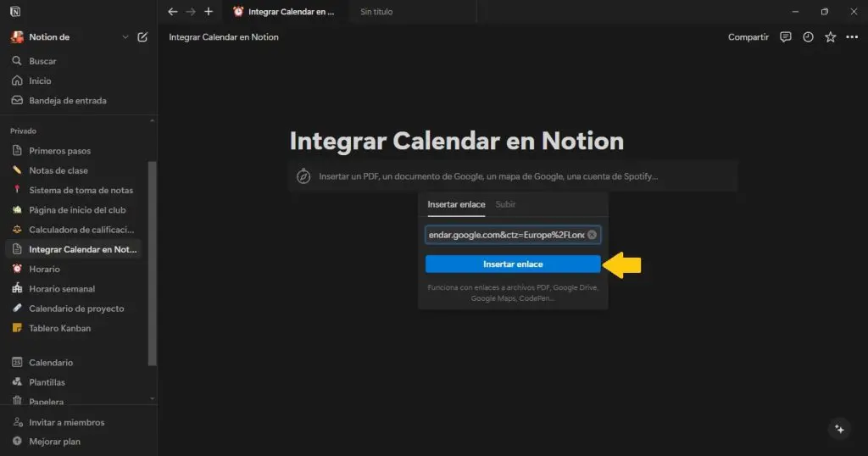
Task: Click sidebar scroll up arrow
Action: pos(153,120)
